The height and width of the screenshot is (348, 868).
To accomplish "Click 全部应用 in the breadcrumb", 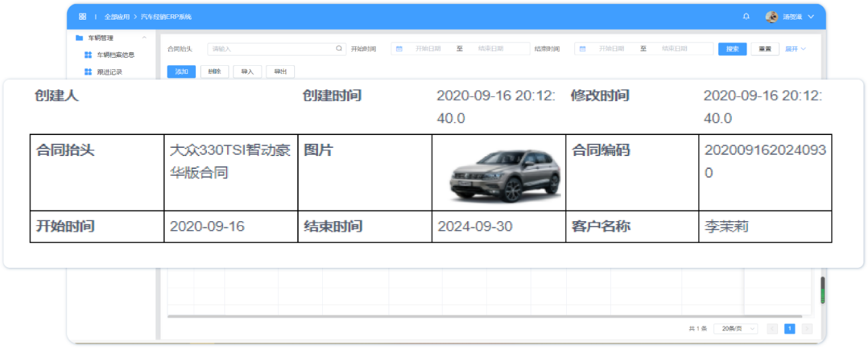I will point(117,16).
